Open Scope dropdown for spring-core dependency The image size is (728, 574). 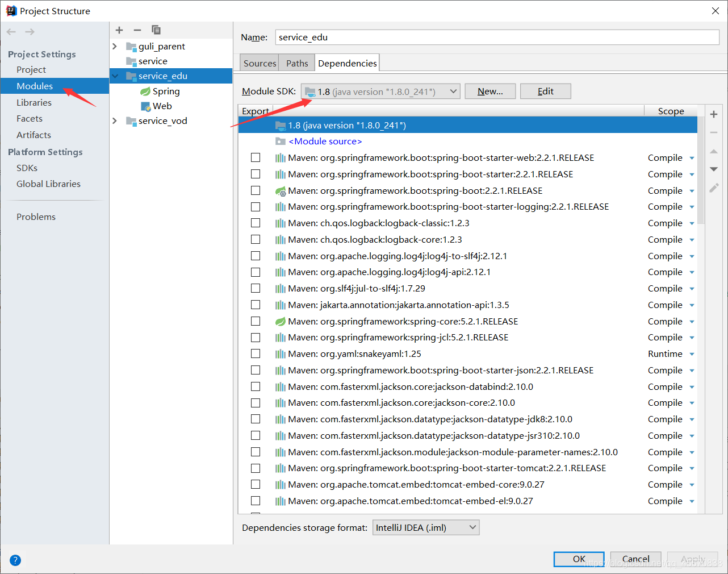pyautogui.click(x=692, y=321)
